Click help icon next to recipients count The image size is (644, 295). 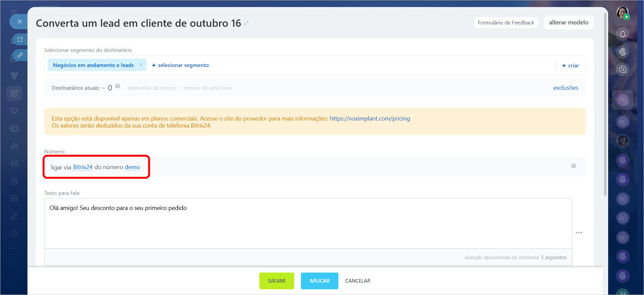click(118, 86)
